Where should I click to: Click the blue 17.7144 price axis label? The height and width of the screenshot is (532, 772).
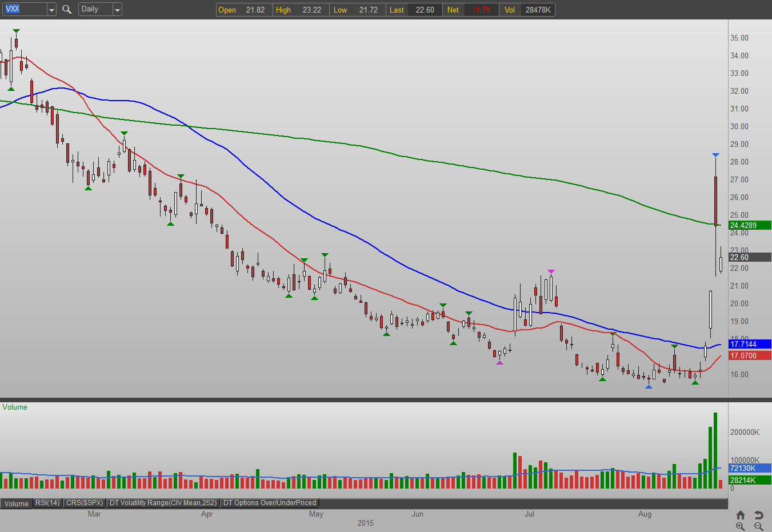click(x=750, y=344)
